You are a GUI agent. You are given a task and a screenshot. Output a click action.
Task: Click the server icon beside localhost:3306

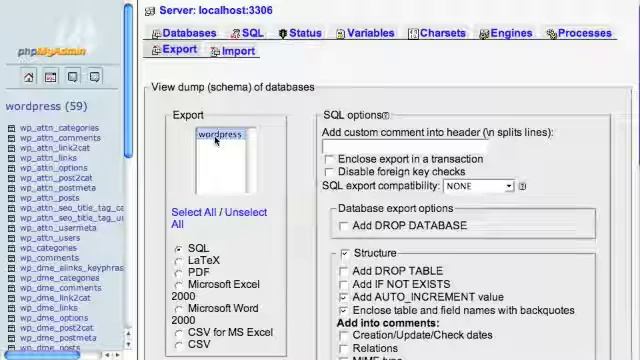[150, 11]
